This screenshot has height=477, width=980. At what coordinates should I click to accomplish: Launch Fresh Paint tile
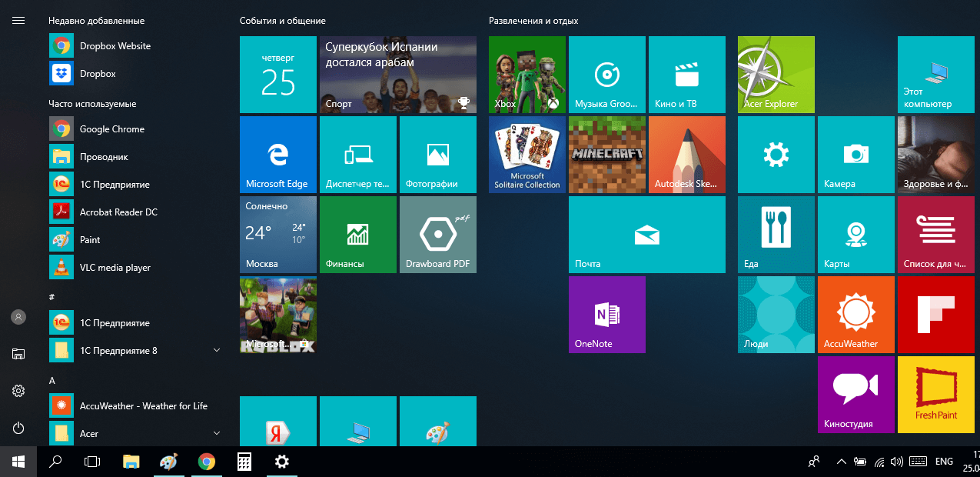[935, 395]
